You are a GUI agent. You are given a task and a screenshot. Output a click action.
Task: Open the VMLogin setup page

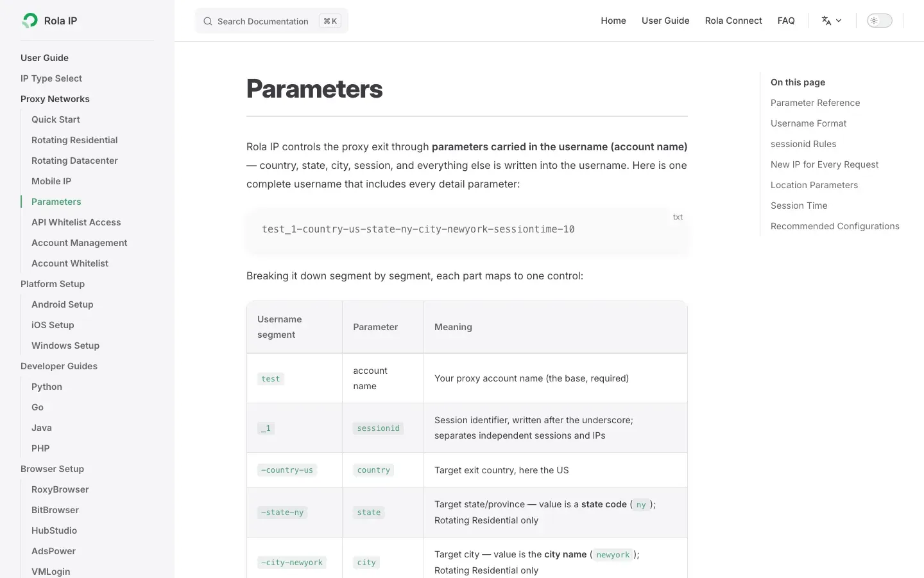pos(51,572)
